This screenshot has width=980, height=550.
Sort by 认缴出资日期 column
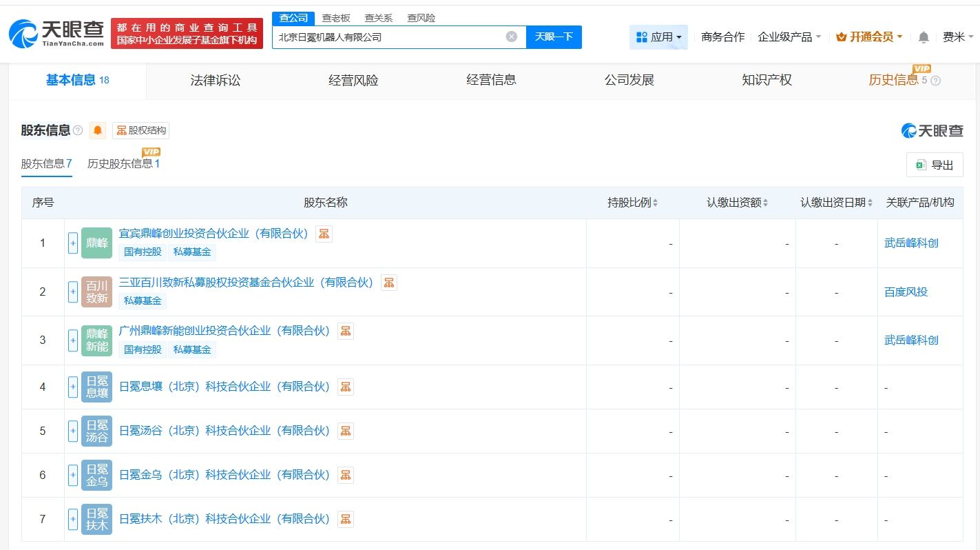click(x=836, y=203)
